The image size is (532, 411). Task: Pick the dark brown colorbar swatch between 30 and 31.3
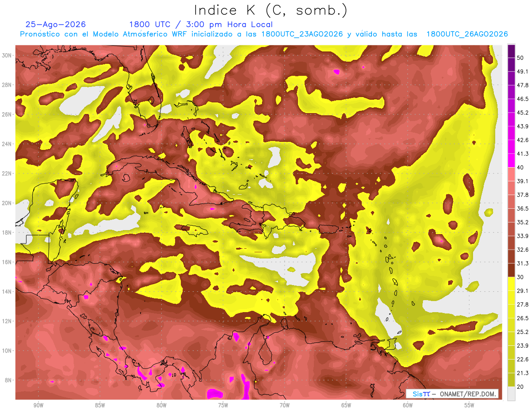(x=512, y=270)
